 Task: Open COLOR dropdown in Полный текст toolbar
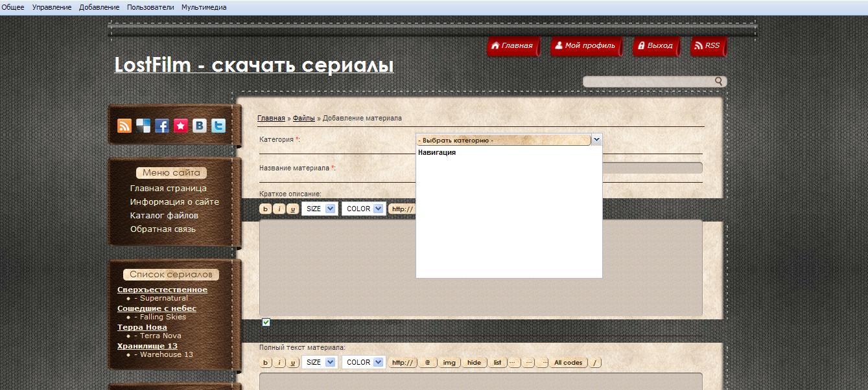[x=363, y=362]
